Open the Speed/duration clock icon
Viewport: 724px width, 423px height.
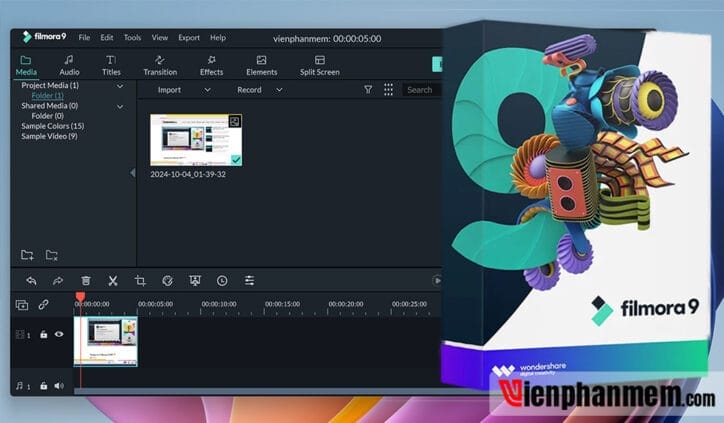222,281
